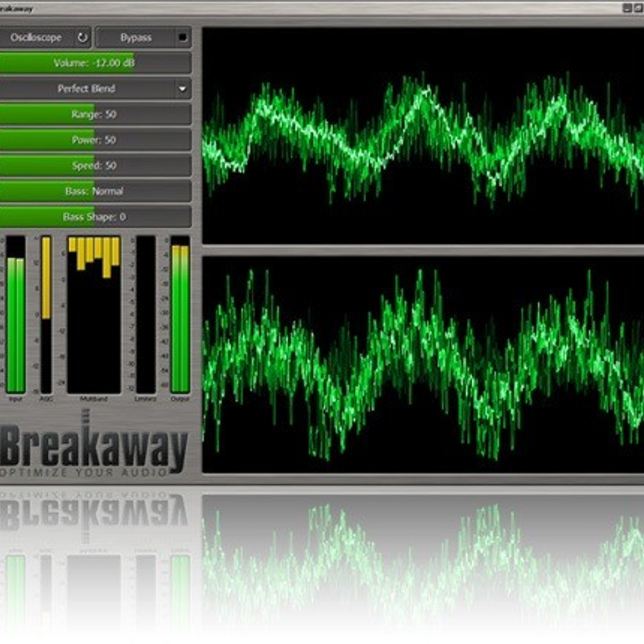Click the Perfect Blend dropdown arrow
The height and width of the screenshot is (644, 644).
pyautogui.click(x=182, y=89)
